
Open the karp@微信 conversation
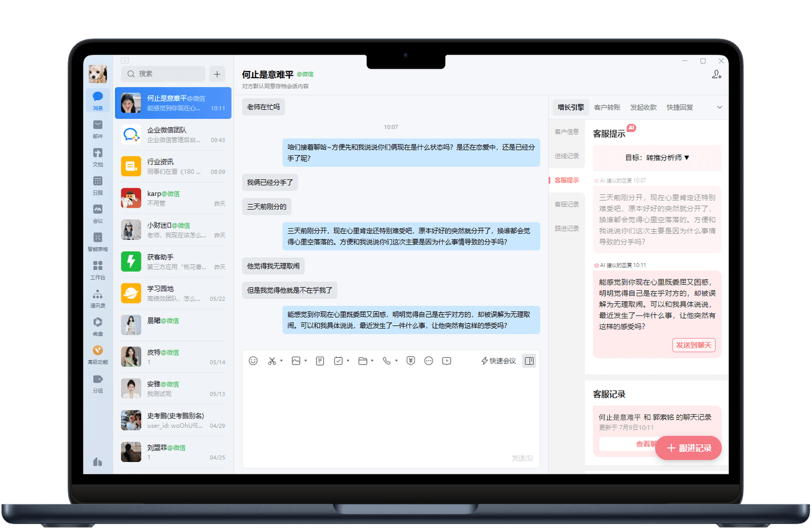pos(173,198)
